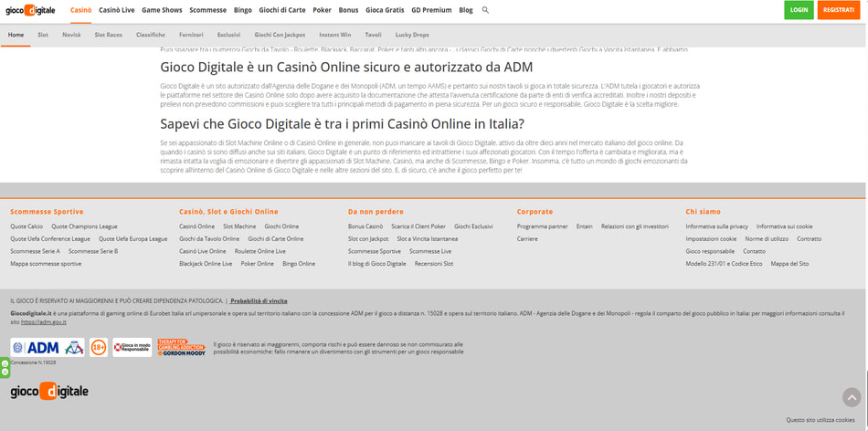Open Giochi di Carte menu
The image size is (868, 431).
pos(281,10)
